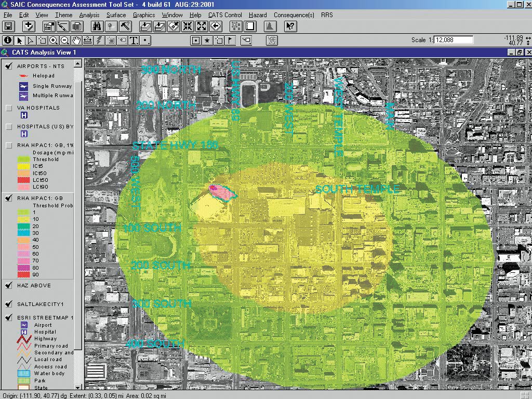Open the theme attribute table icon
Viewport: 532px width, 399px height.
[77, 26]
